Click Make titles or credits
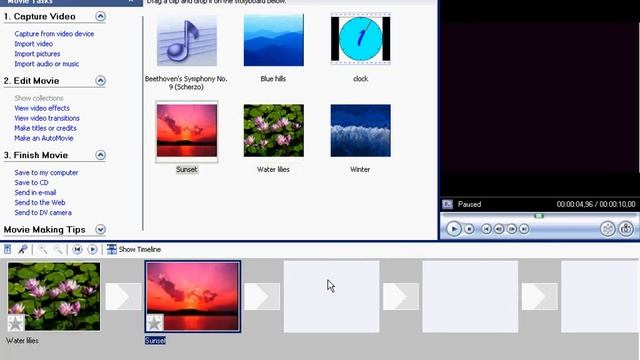This screenshot has width=640, height=360. 45,128
